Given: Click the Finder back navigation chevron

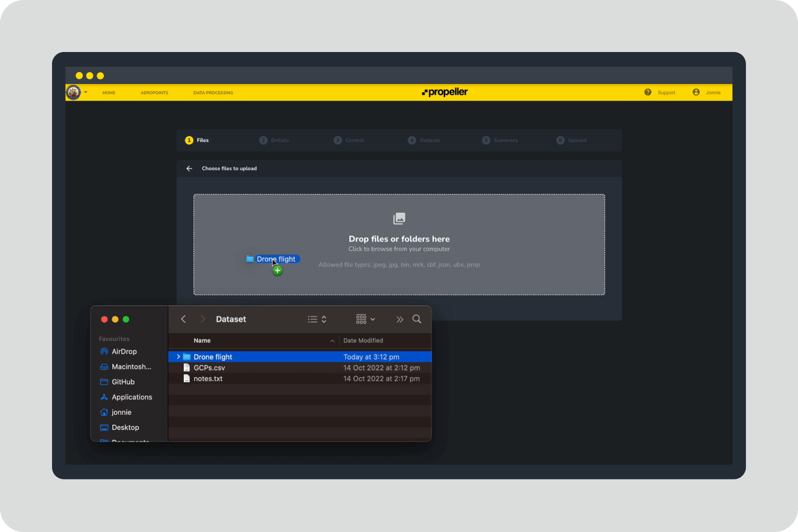Looking at the screenshot, I should pos(183,319).
